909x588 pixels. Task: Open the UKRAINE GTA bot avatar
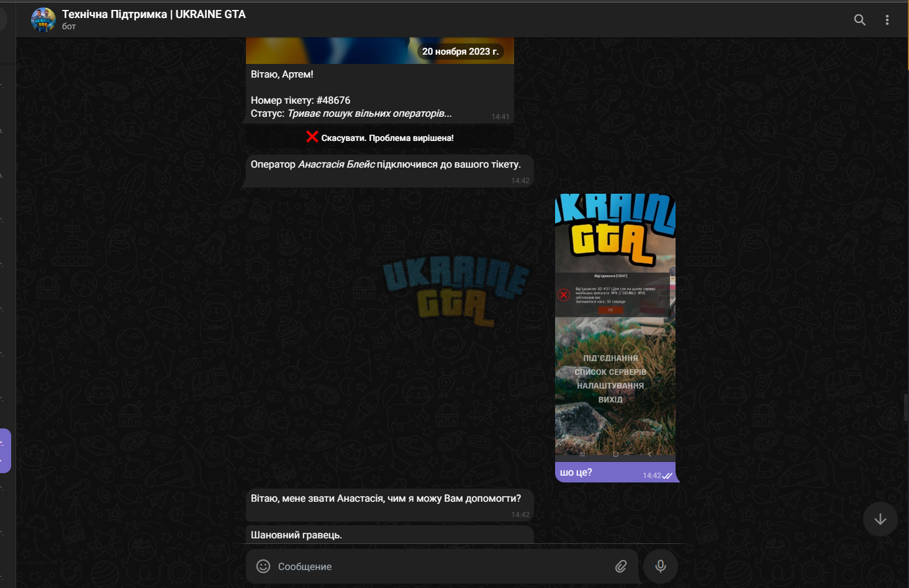tap(43, 20)
